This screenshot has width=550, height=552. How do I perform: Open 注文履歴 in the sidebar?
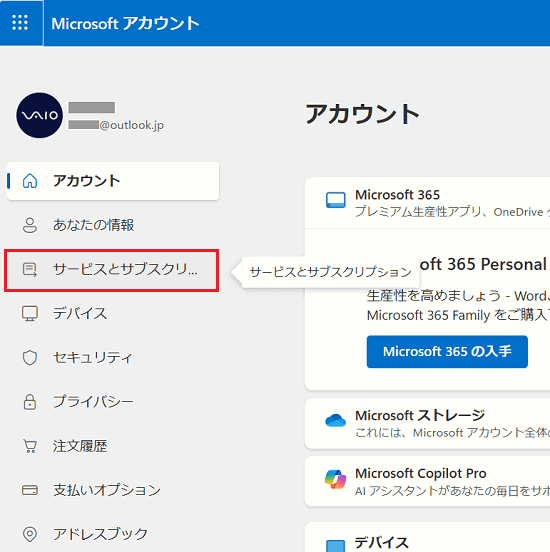113,446
